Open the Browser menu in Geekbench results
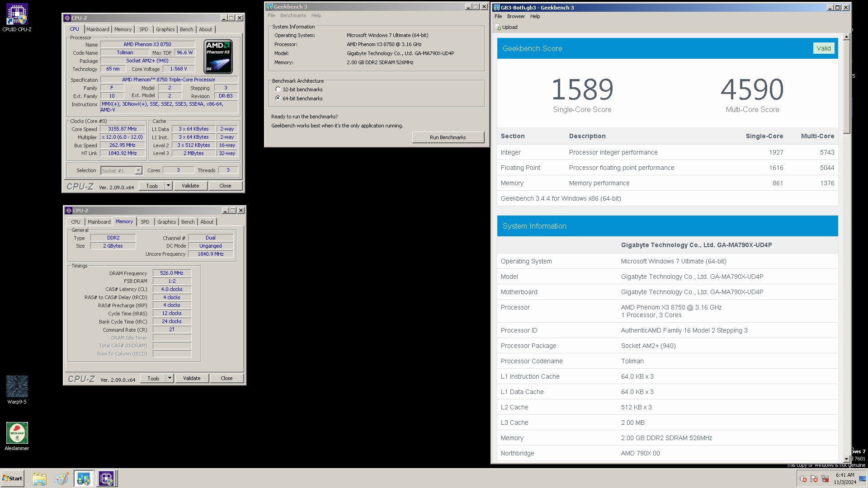This screenshot has width=868, height=488. 516,16
